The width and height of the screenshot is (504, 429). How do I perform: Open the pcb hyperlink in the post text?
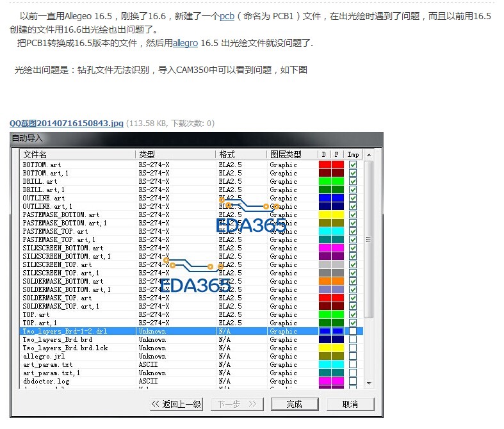pyautogui.click(x=227, y=16)
